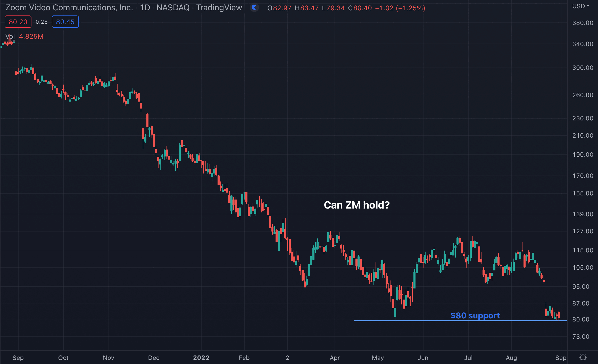Click the blue 80.45 buy button
Image resolution: width=598 pixels, height=364 pixels.
pyautogui.click(x=65, y=22)
